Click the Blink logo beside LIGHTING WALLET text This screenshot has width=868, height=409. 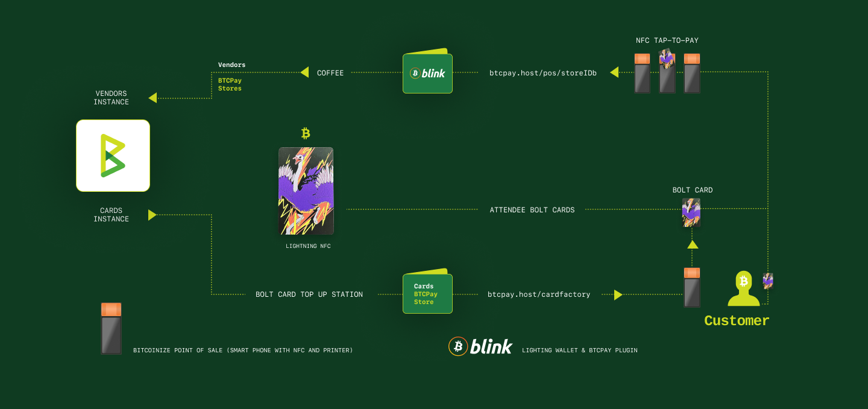click(480, 346)
